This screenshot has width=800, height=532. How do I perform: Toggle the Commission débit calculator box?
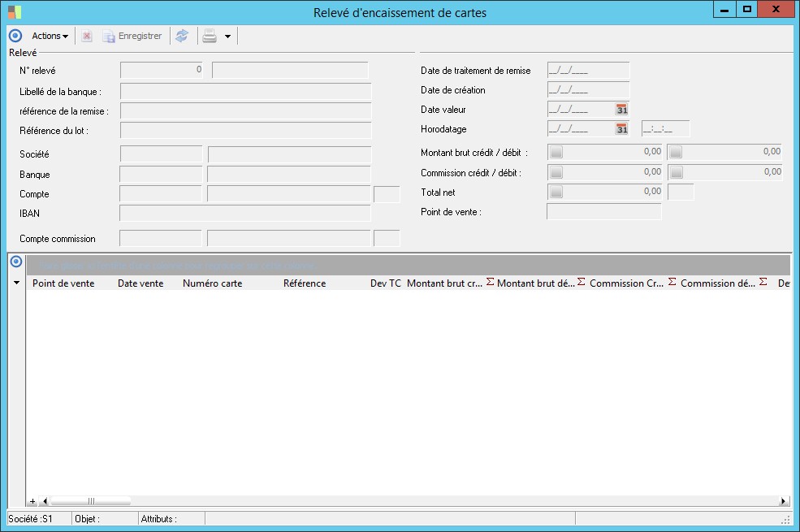click(677, 172)
